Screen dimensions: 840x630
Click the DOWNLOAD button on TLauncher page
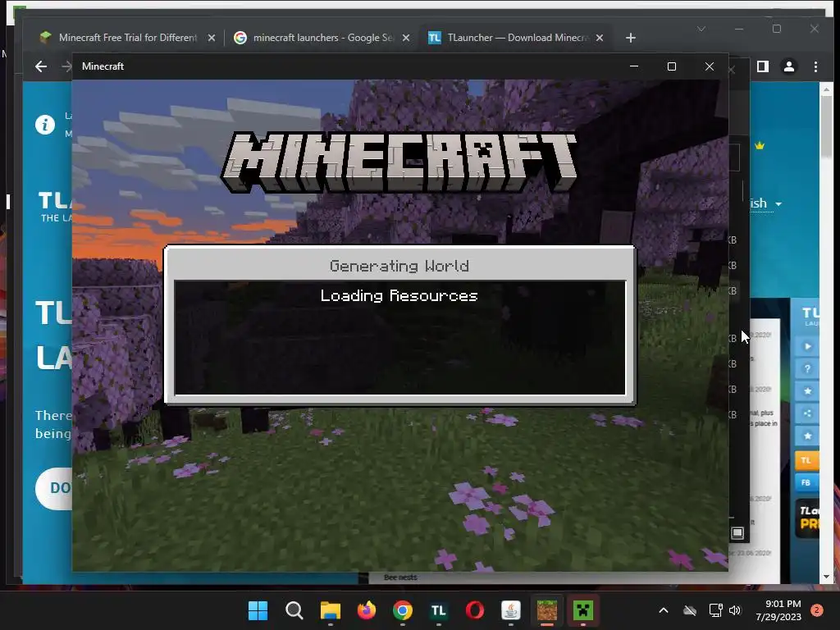point(53,488)
